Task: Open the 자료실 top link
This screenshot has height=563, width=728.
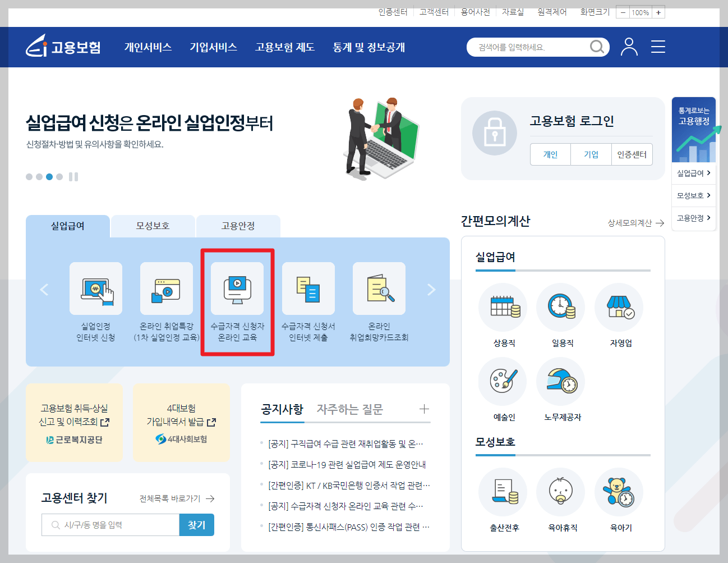Action: (x=513, y=12)
